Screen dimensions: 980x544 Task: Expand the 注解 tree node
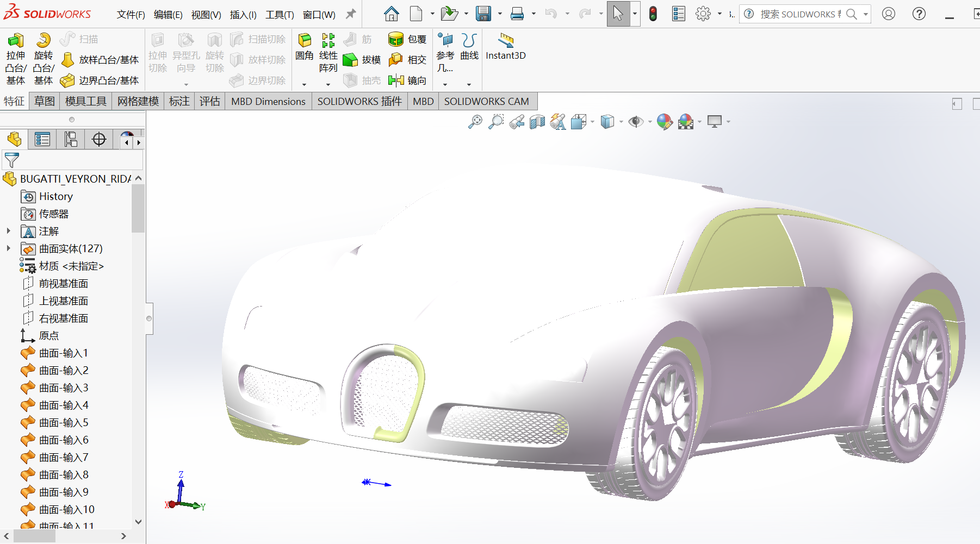coord(8,231)
